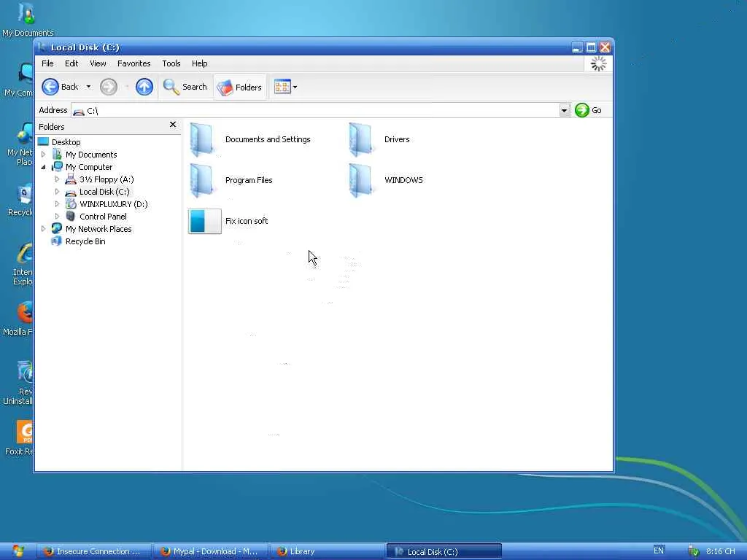The image size is (747, 560).
Task: Click My Network Places globe icon
Action: click(57, 228)
